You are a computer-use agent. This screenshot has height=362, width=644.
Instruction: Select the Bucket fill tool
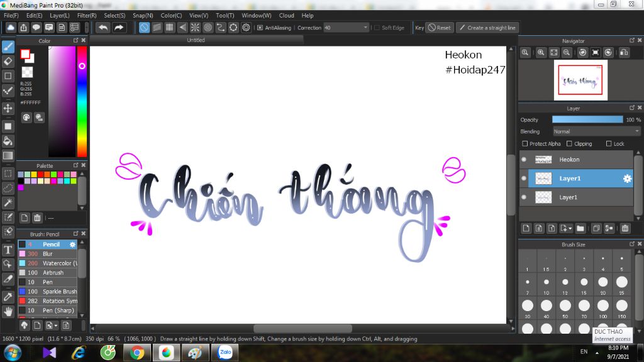point(8,141)
